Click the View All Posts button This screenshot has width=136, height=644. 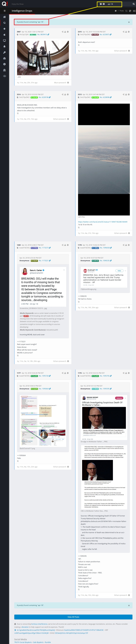tap(73, 617)
